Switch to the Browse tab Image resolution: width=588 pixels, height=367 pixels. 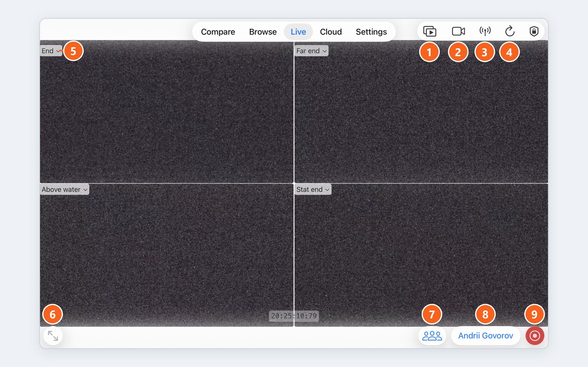(263, 32)
